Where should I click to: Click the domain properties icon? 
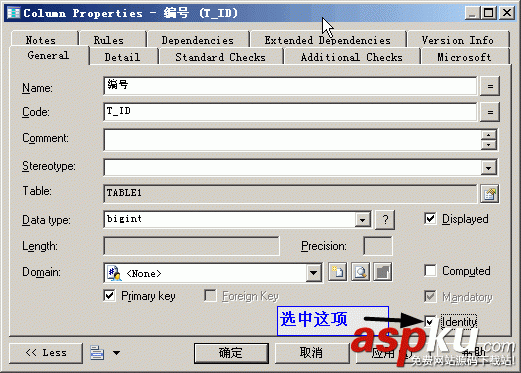pyautogui.click(x=383, y=272)
